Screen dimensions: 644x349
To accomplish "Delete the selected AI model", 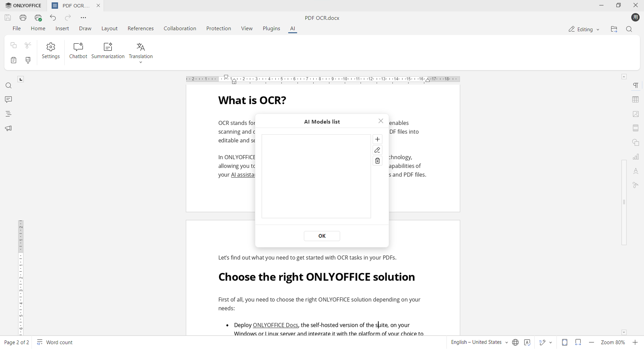I will 377,161.
